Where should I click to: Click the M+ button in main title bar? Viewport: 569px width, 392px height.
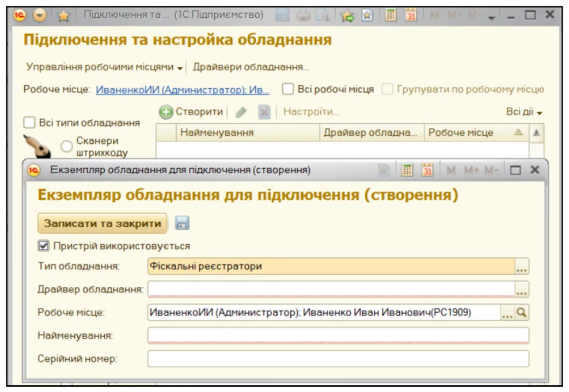click(455, 16)
